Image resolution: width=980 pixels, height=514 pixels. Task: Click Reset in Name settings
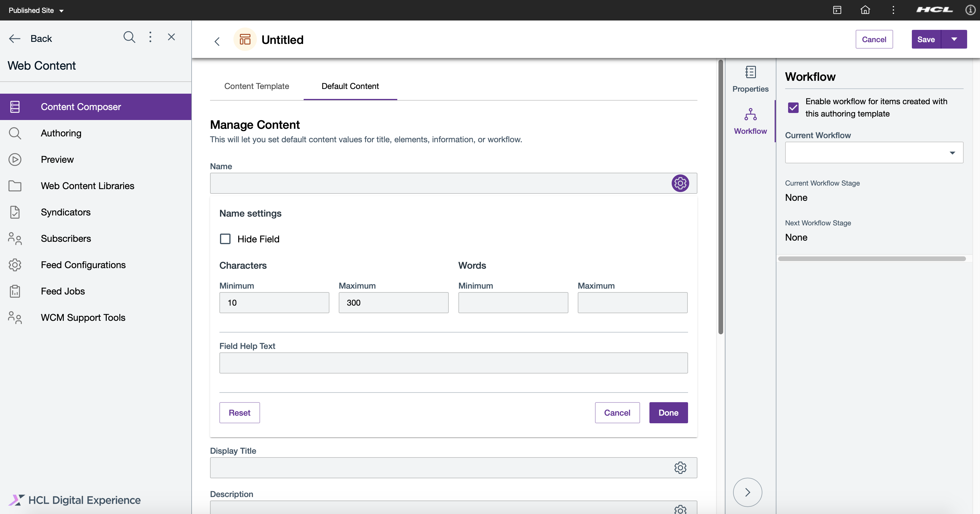(x=239, y=413)
